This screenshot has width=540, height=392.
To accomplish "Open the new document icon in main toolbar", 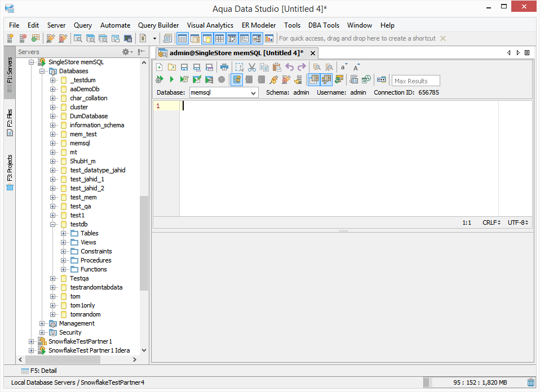I will pyautogui.click(x=143, y=38).
